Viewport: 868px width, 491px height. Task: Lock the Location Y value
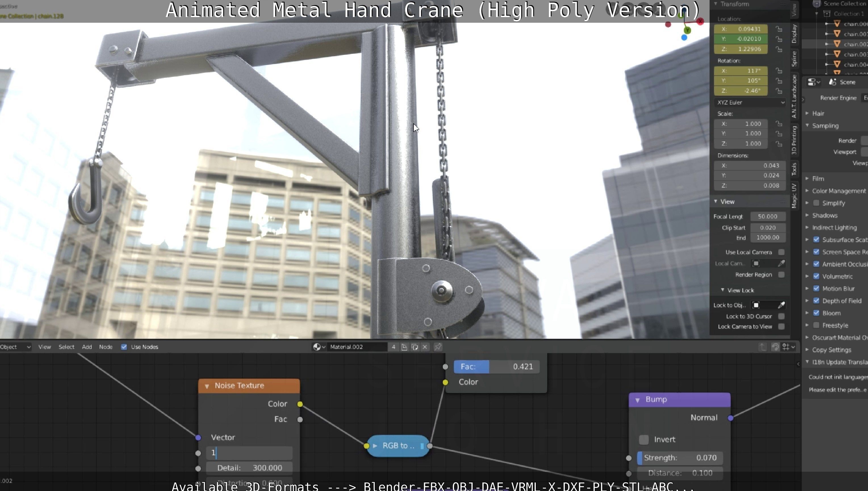point(779,39)
